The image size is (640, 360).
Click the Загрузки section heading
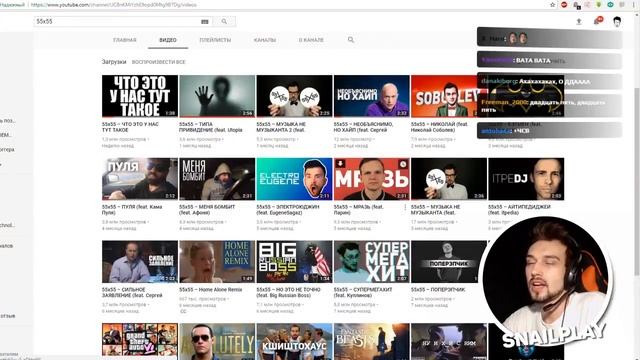(x=114, y=62)
